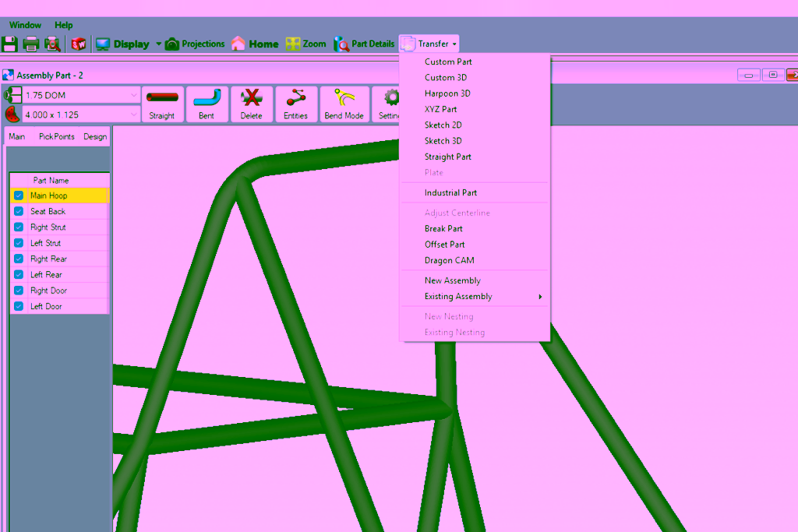Click the Projections camera icon
Image resolution: width=798 pixels, height=532 pixels.
172,44
